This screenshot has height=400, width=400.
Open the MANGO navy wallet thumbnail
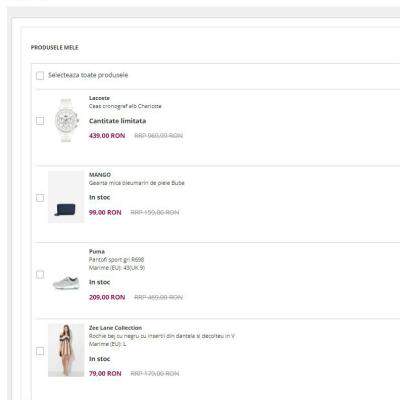[66, 197]
